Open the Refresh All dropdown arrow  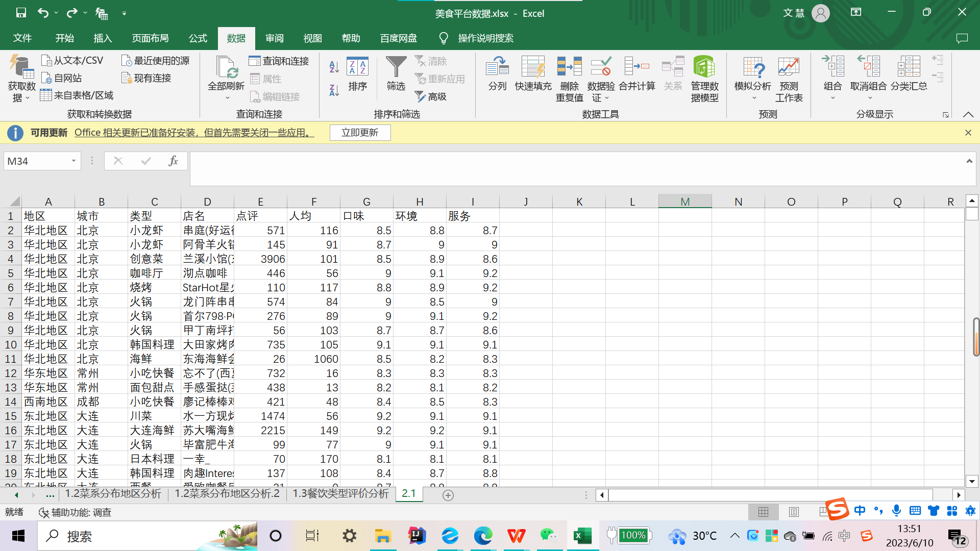(227, 98)
